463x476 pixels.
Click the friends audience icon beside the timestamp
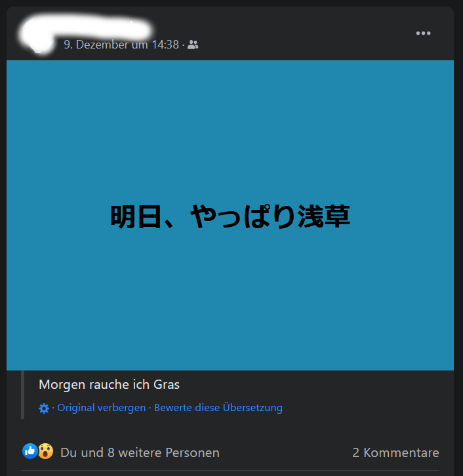(x=193, y=45)
